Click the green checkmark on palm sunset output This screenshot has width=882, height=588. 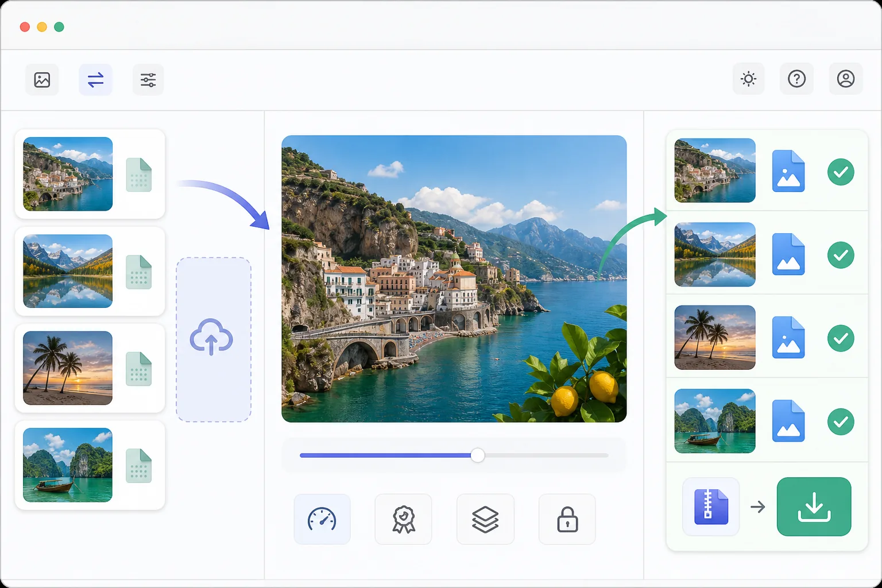pos(841,338)
